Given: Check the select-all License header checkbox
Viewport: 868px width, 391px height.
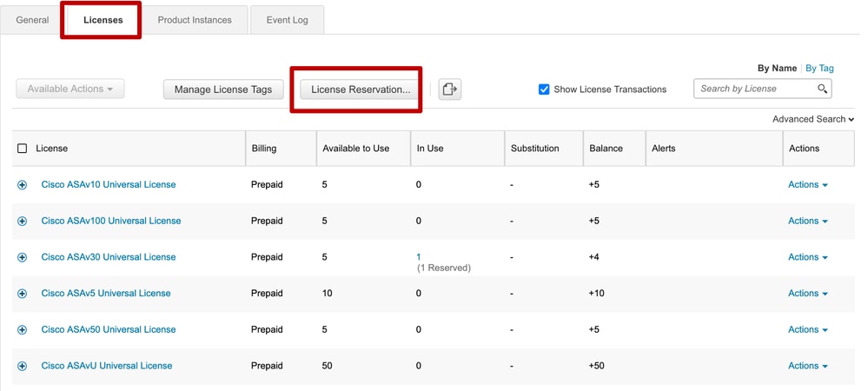Looking at the screenshot, I should pos(22,149).
